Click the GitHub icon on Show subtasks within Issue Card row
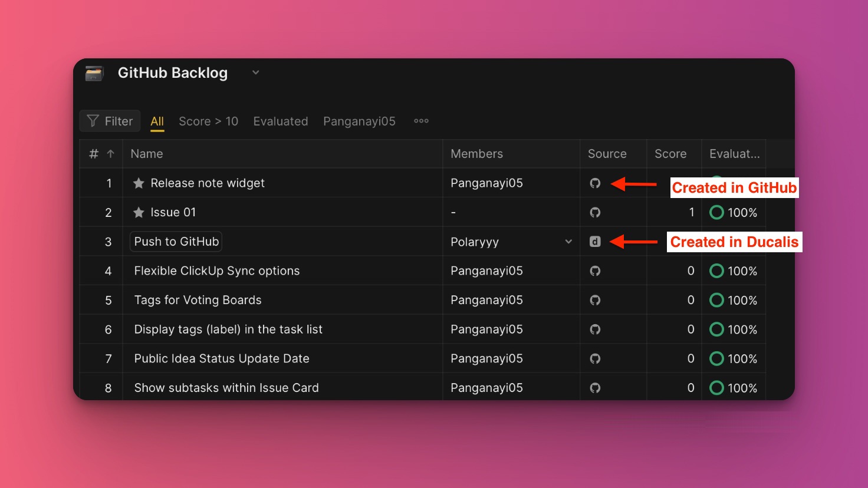The width and height of the screenshot is (868, 488). [594, 388]
